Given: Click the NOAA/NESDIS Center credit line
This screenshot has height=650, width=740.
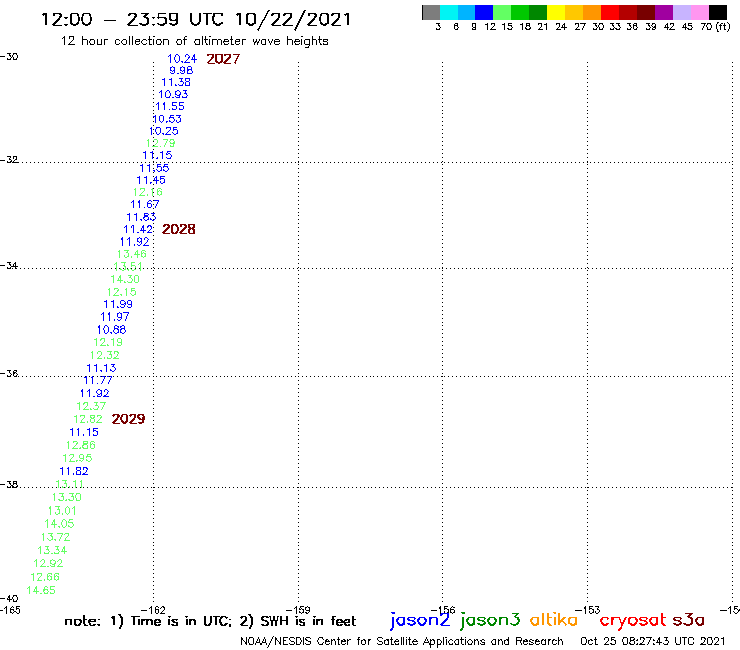Looking at the screenshot, I should click(x=402, y=642).
